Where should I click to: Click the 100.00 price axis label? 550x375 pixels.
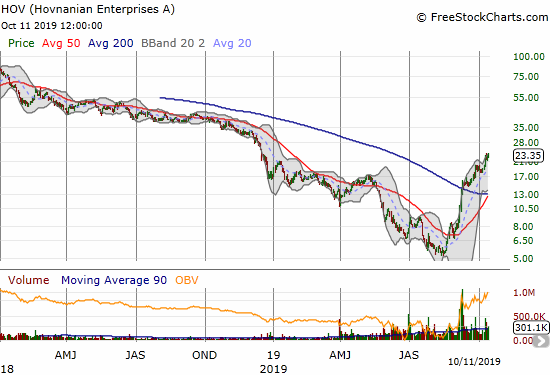[x=529, y=56]
